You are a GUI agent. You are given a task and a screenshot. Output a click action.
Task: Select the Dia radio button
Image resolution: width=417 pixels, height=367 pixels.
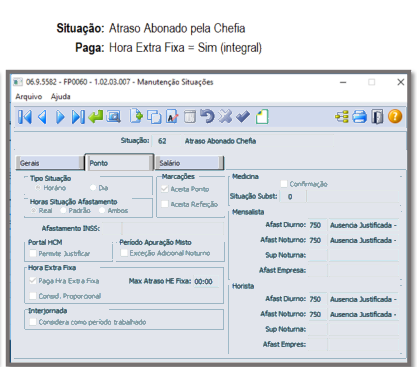[93, 188]
